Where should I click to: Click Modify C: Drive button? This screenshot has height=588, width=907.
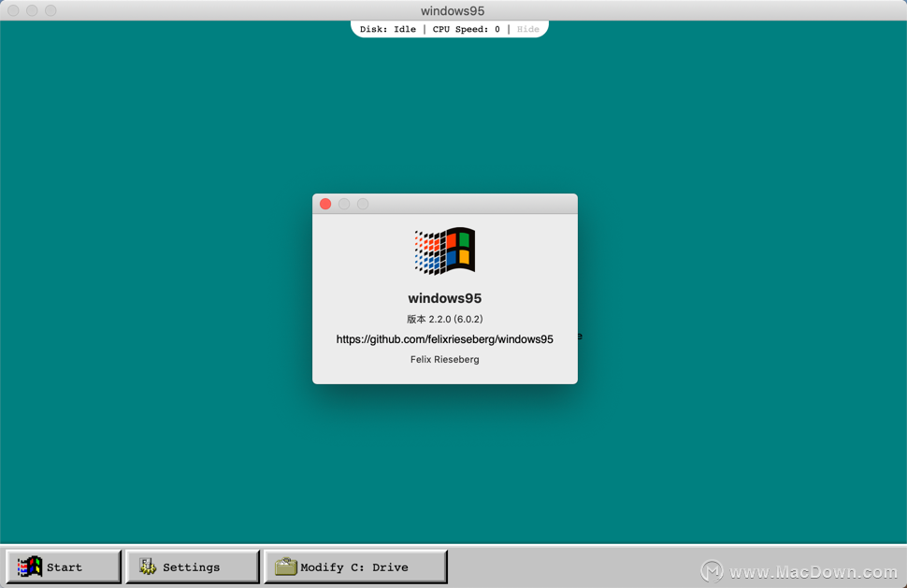coord(355,566)
